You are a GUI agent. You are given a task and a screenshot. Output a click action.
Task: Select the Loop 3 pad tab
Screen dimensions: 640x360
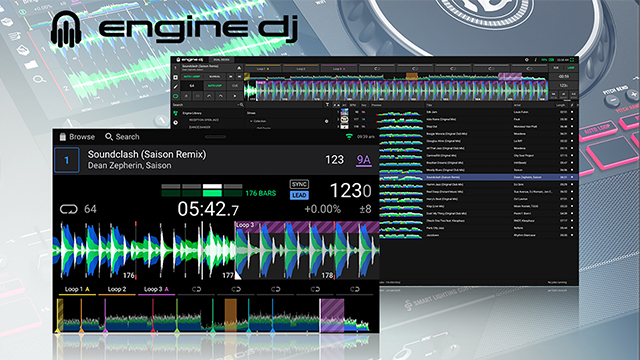(156, 289)
